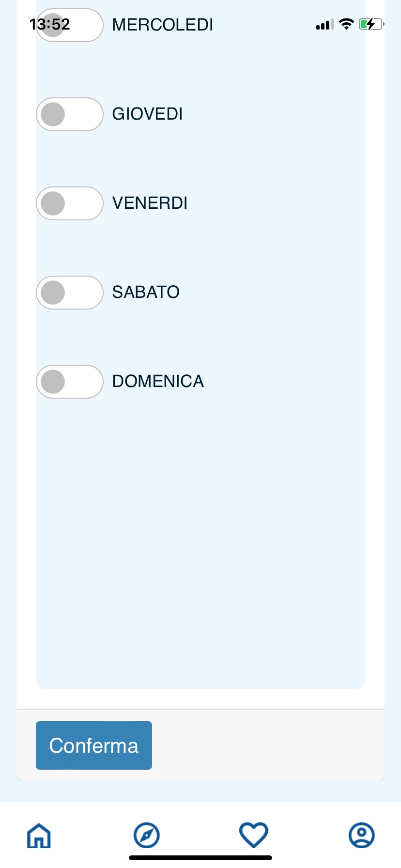Enable the SABATO toggle
401x868 pixels.
point(70,293)
